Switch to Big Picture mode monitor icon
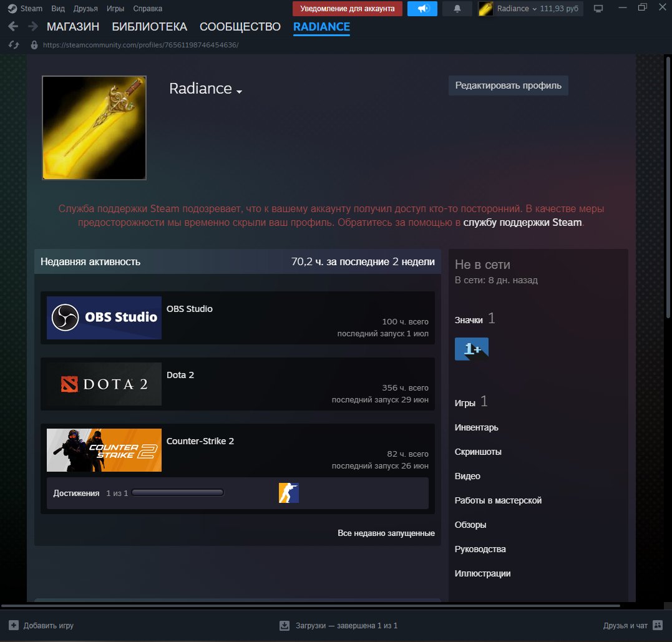Screen dimensions: 672x642 point(598,9)
